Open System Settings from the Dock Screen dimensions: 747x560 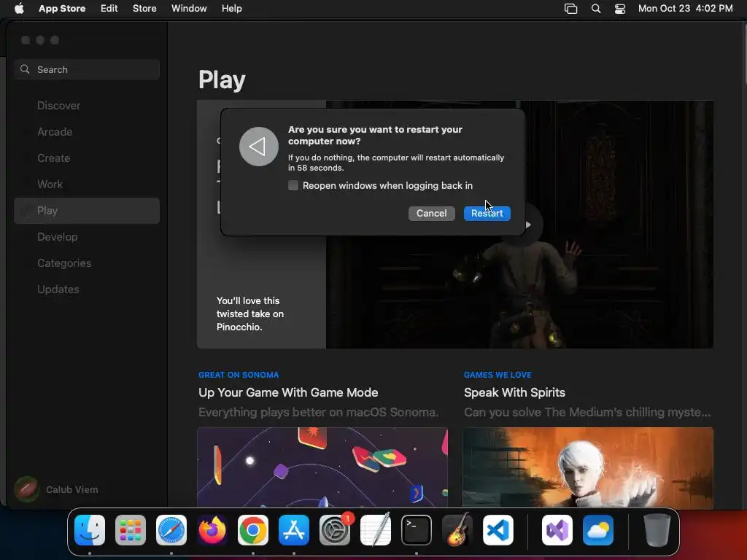pos(335,530)
